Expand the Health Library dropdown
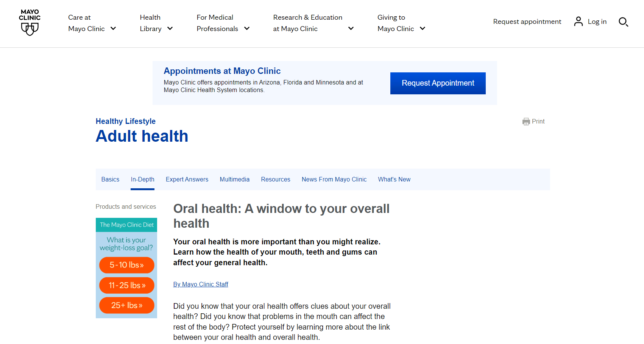 coord(156,23)
